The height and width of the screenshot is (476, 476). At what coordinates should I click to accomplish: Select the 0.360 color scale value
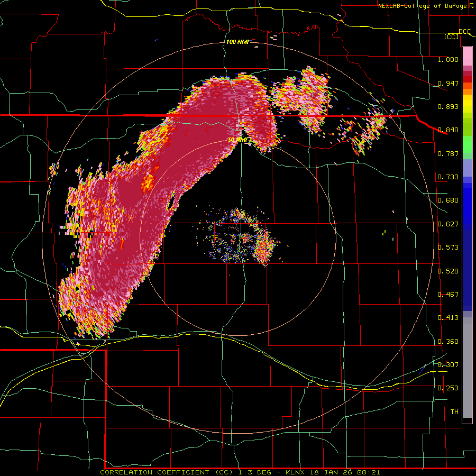click(448, 341)
